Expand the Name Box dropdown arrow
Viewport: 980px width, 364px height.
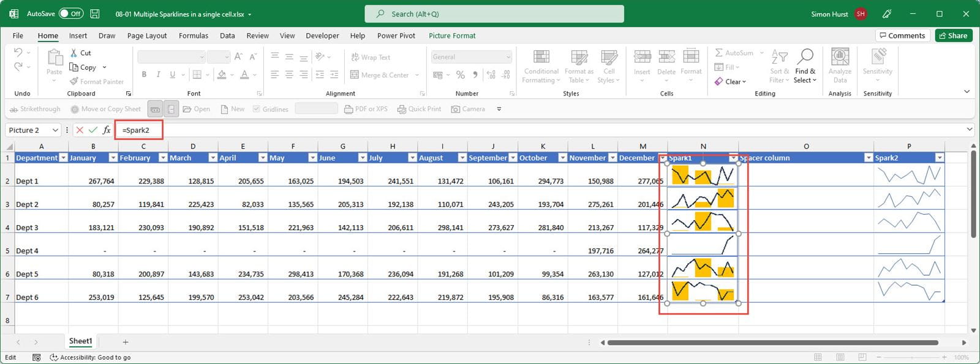(x=55, y=130)
